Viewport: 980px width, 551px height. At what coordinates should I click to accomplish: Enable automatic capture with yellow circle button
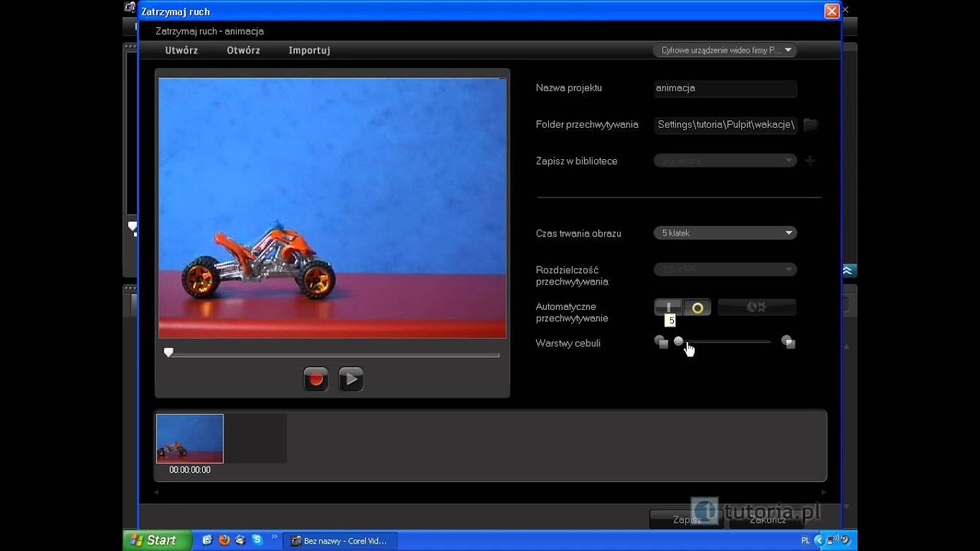pyautogui.click(x=697, y=308)
